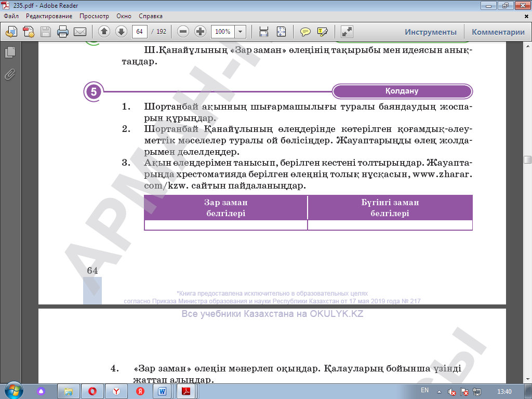
Task: Click the zoom percentage field 100%
Action: click(223, 32)
